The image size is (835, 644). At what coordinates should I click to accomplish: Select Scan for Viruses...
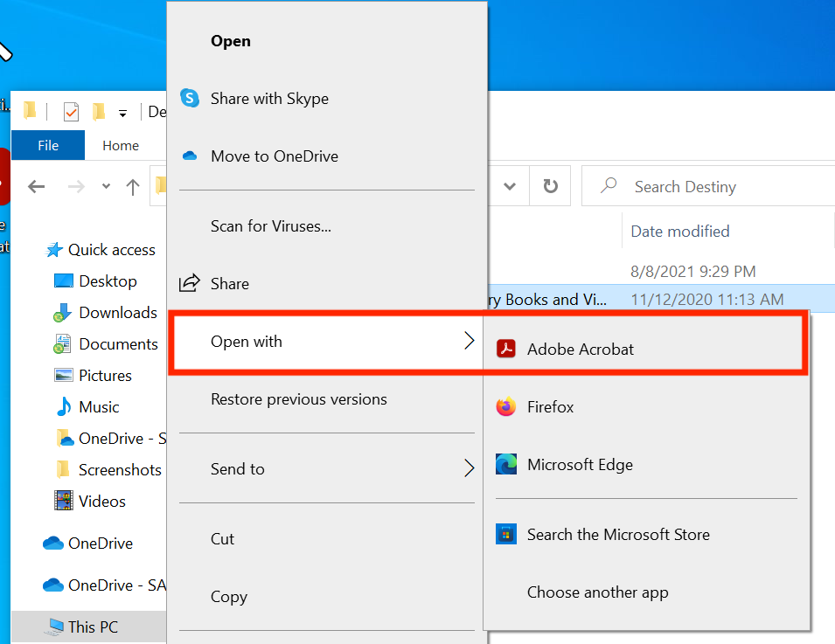[327, 226]
